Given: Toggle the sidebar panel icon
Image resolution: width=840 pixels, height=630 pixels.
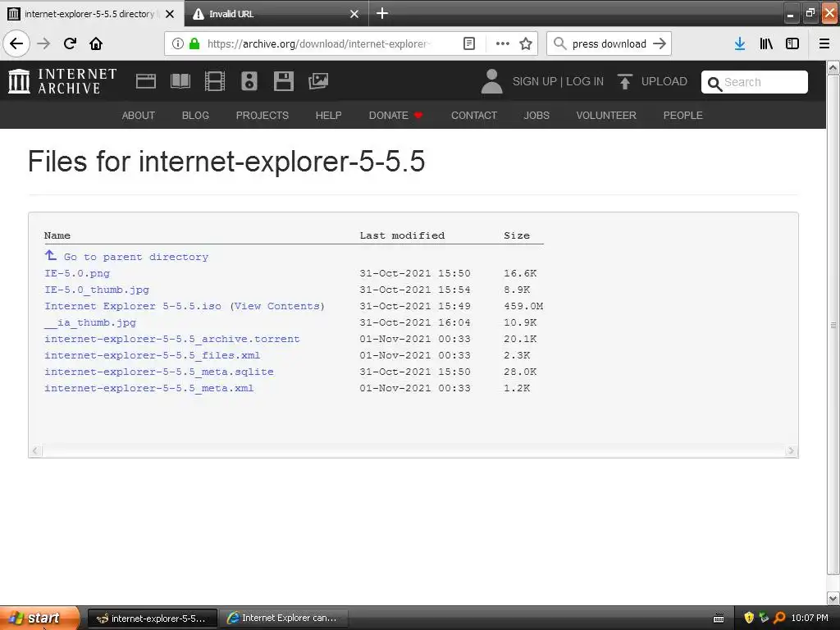Looking at the screenshot, I should click(x=792, y=43).
